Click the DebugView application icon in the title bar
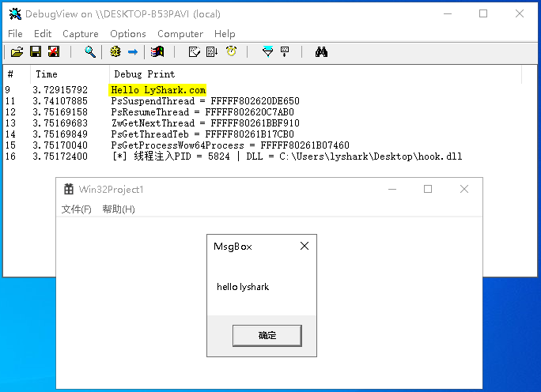Screen dimensions: 541x392 pos(15,13)
